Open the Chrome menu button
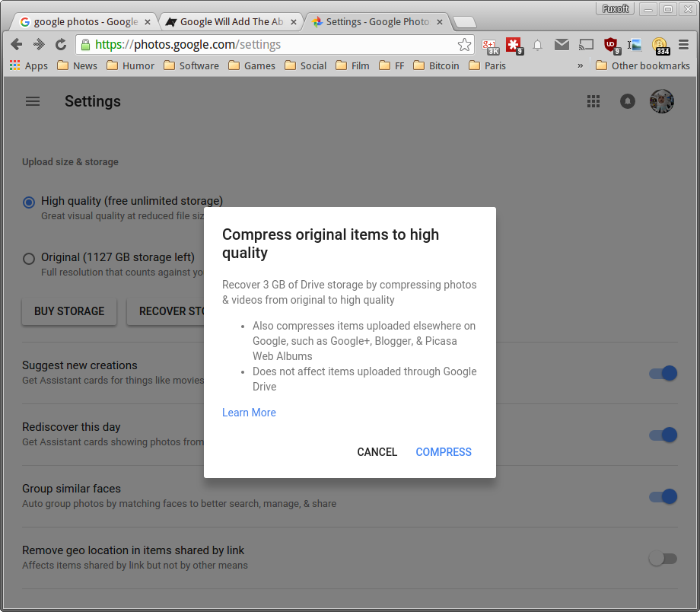This screenshot has width=700, height=612. point(683,46)
